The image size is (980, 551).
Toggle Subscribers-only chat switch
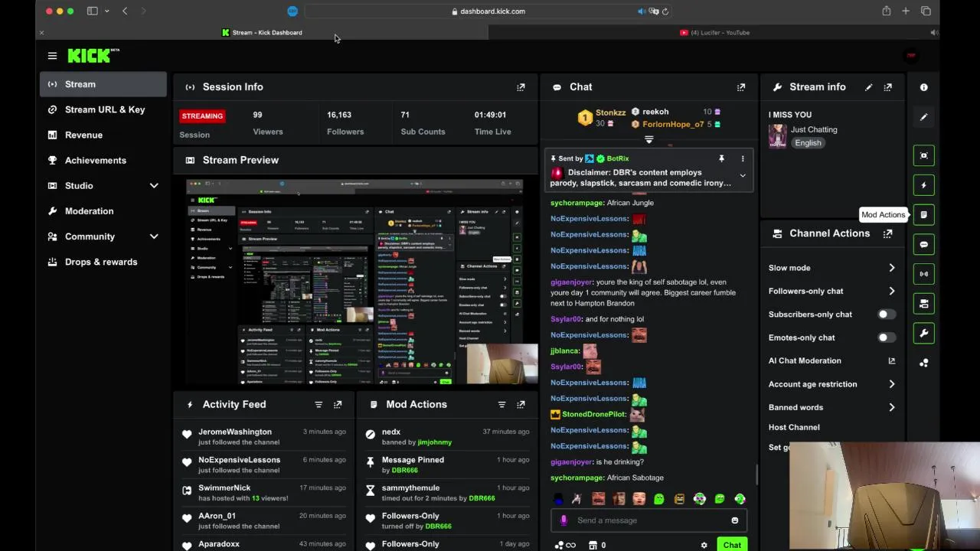tap(886, 315)
